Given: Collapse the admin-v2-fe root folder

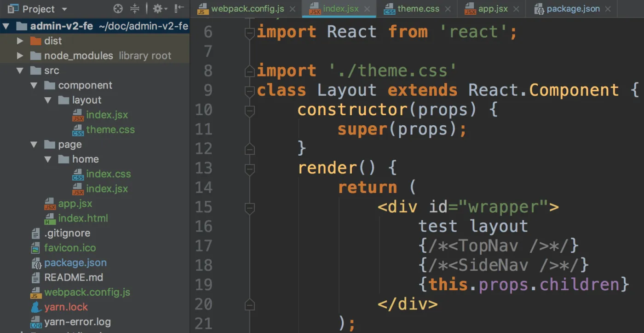Looking at the screenshot, I should click(x=6, y=26).
